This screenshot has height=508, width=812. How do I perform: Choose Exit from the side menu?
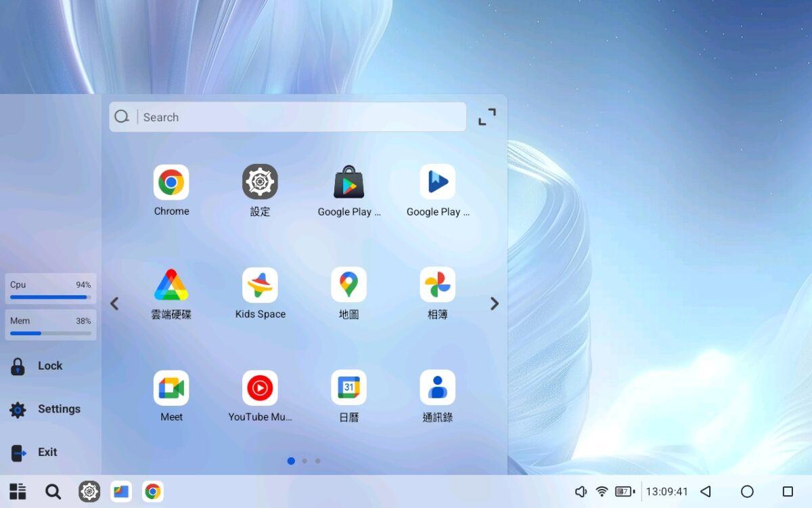(47, 452)
